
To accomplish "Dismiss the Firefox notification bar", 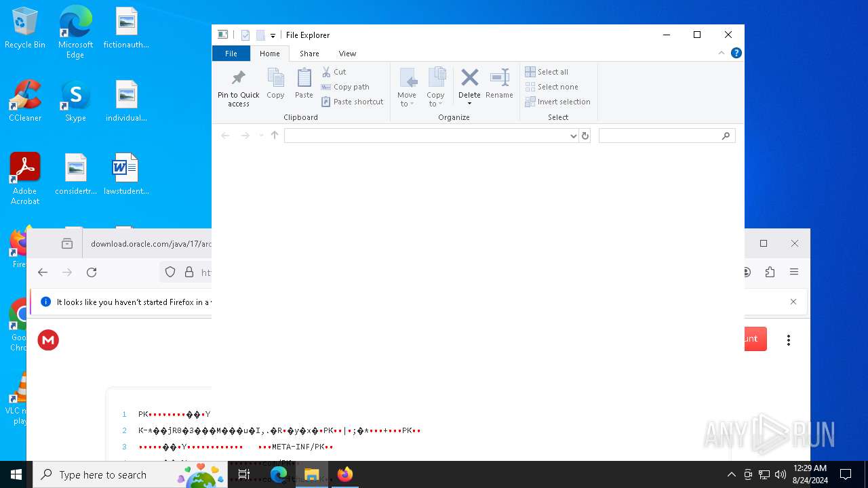I will 793,302.
